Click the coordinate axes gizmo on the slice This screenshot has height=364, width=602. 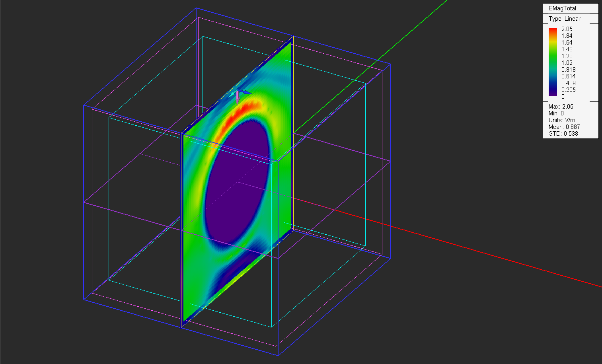click(x=238, y=95)
